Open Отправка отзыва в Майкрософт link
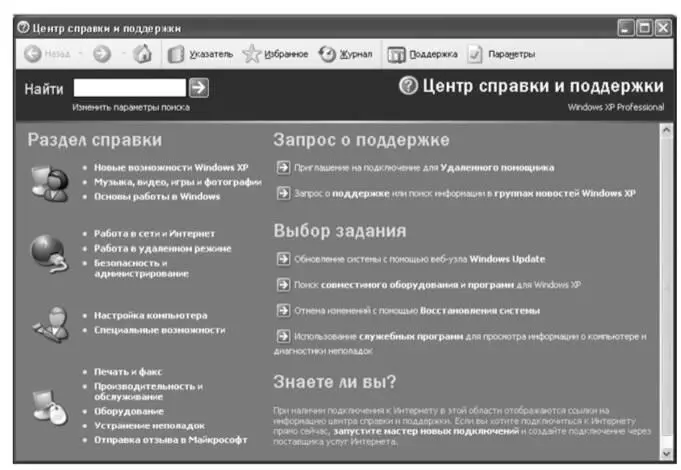 point(171,440)
